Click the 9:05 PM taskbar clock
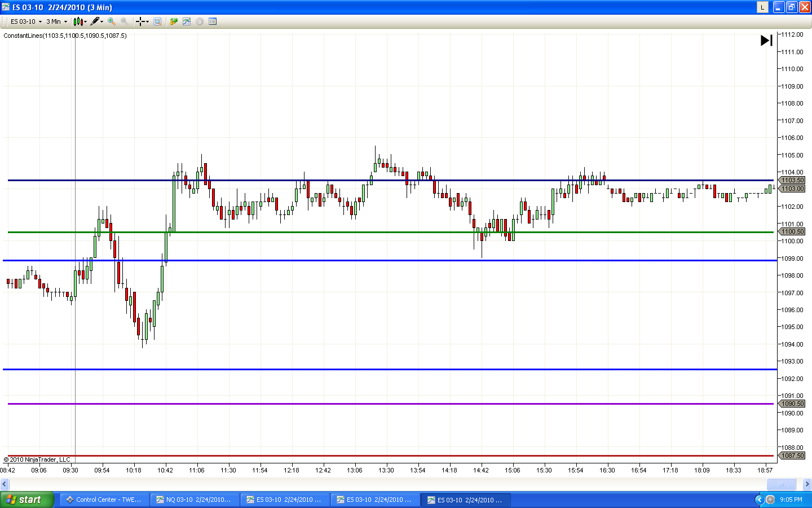This screenshot has width=812, height=508. [x=791, y=500]
